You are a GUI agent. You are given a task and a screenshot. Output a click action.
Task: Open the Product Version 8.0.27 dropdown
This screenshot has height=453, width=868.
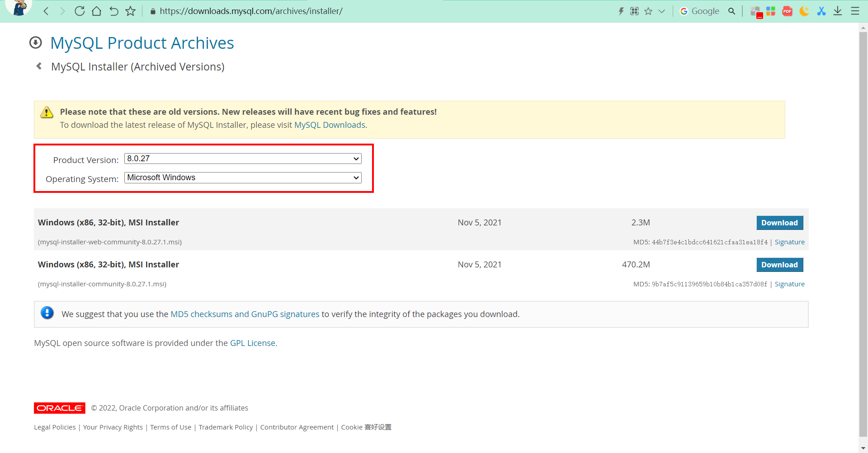[x=243, y=159]
